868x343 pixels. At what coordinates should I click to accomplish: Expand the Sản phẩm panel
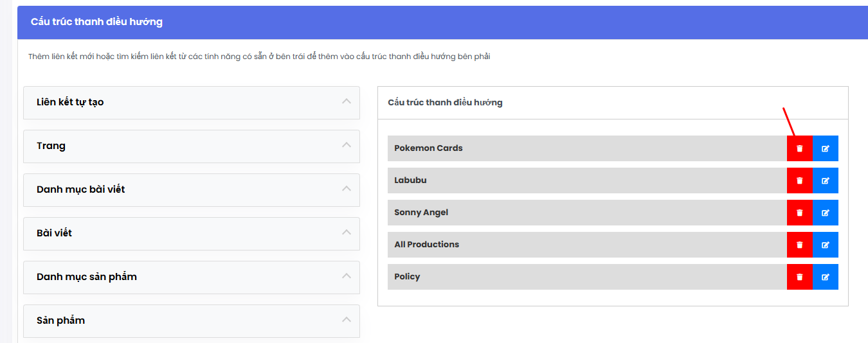[x=192, y=321]
